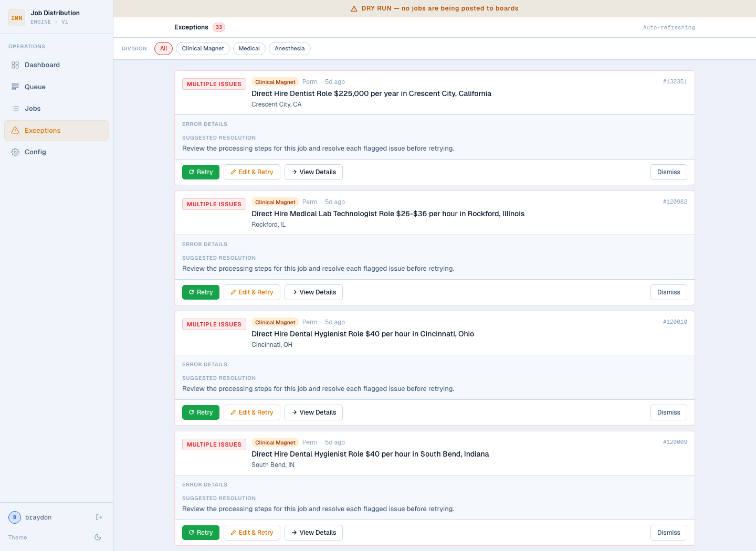View Details for job #120010
This screenshot has width=756, height=551.
313,412
